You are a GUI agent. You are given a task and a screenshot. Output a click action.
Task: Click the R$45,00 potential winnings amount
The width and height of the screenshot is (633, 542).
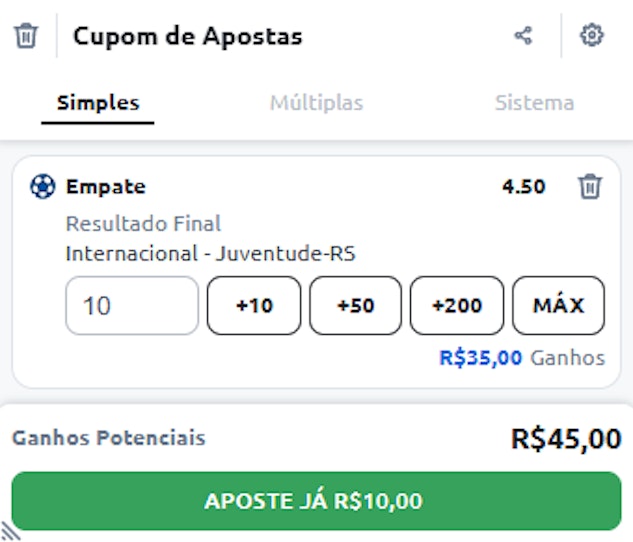click(566, 439)
